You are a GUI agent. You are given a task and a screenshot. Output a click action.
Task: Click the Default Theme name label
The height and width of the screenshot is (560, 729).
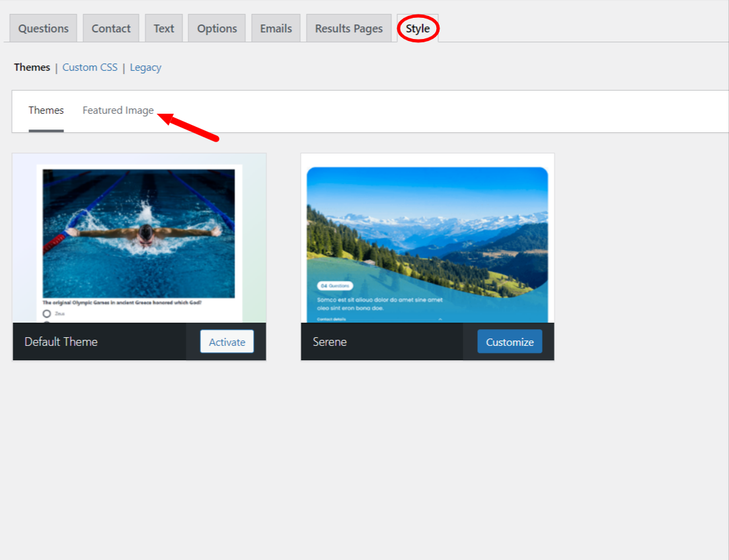pos(61,342)
